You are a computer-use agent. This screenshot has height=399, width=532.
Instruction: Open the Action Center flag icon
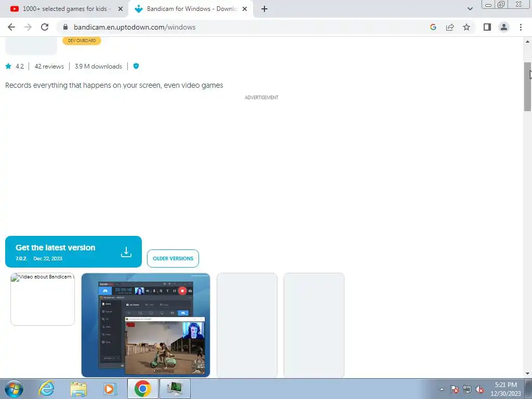pyautogui.click(x=455, y=389)
